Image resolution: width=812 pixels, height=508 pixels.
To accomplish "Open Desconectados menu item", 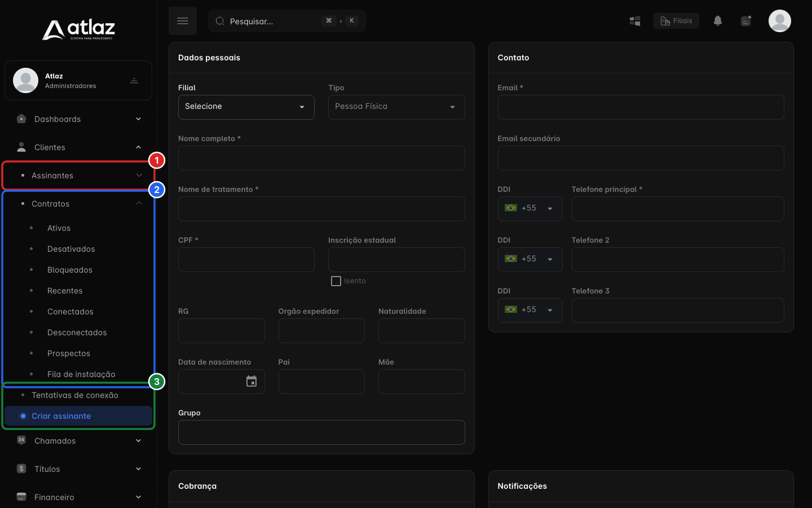I will click(x=77, y=332).
